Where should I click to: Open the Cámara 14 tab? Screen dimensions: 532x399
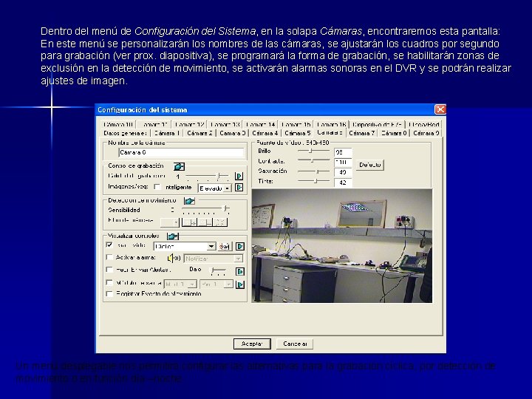pyautogui.click(x=260, y=125)
